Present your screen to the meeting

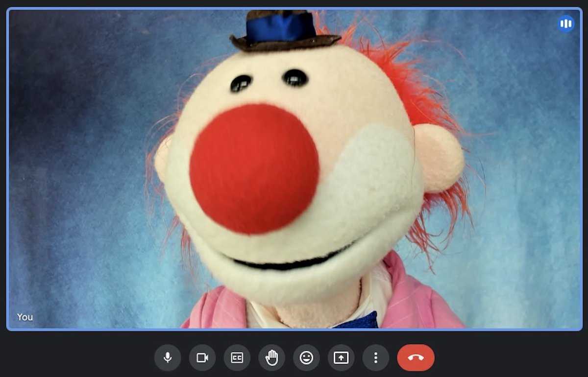[x=341, y=357]
